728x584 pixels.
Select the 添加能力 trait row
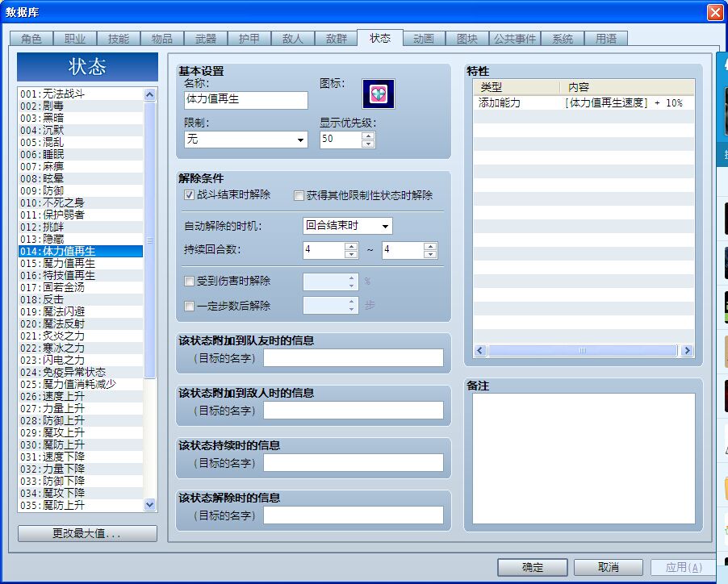tap(584, 103)
